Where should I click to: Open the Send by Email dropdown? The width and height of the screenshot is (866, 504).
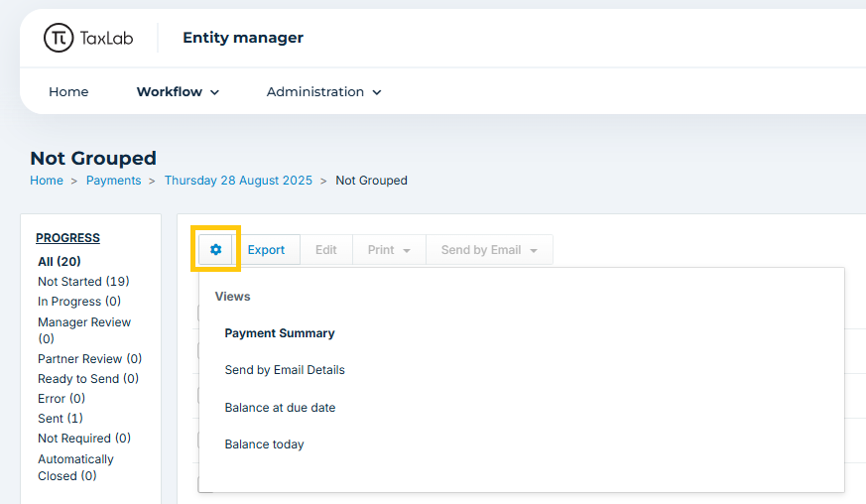coord(489,250)
